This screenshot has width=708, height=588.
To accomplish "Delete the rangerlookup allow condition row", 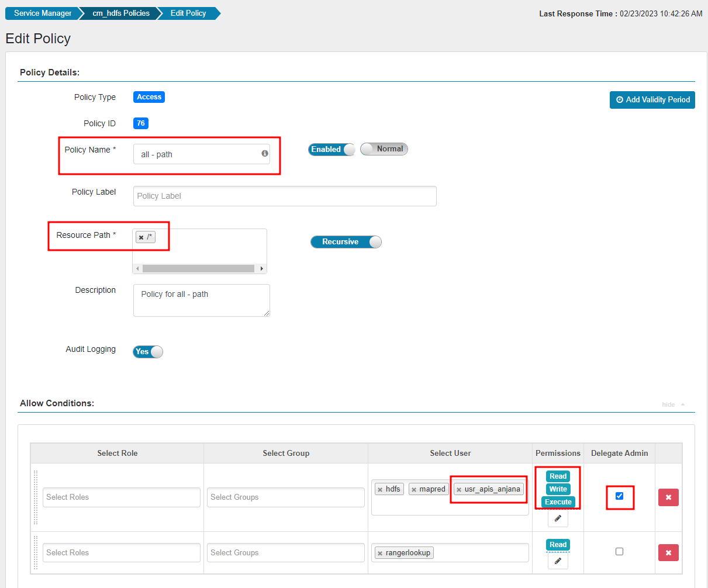I will (x=668, y=553).
